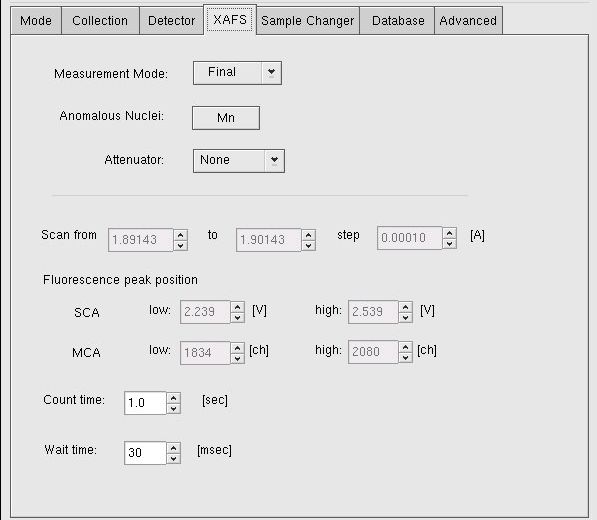
Task: Click up arrow of Scan from value
Action: point(180,234)
